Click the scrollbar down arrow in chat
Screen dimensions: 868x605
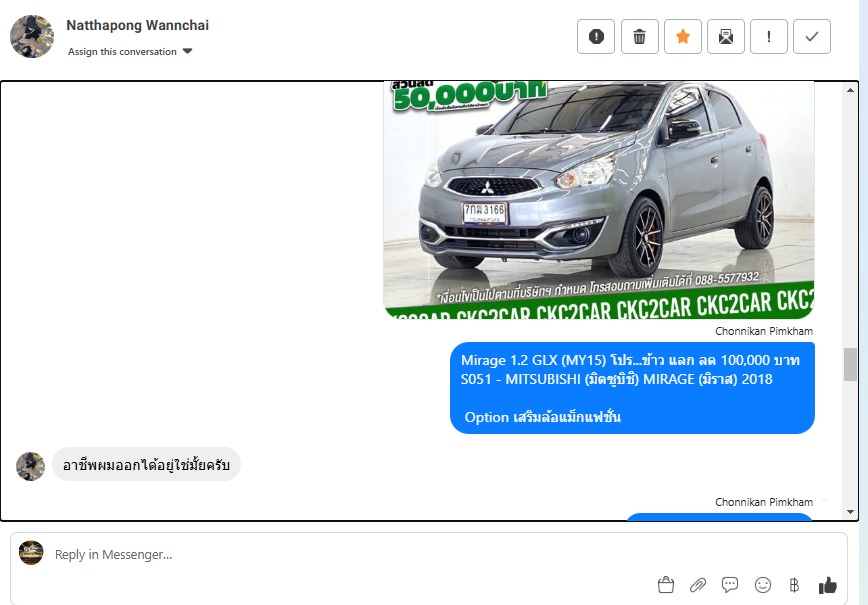(850, 512)
